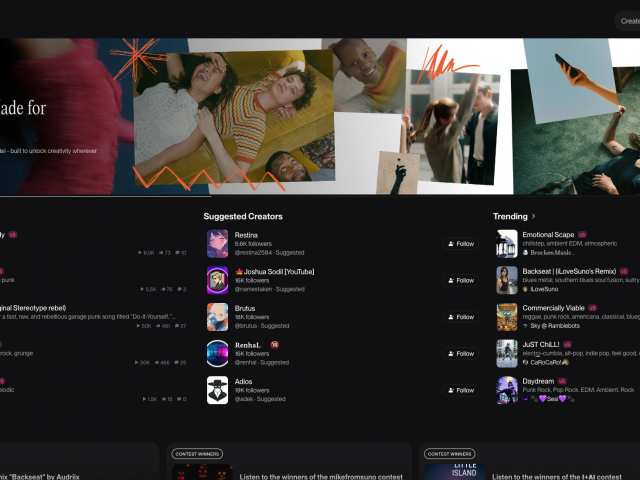Viewport: 640px width, 480px height.
Task: Follow the creator Restina
Action: click(x=461, y=244)
